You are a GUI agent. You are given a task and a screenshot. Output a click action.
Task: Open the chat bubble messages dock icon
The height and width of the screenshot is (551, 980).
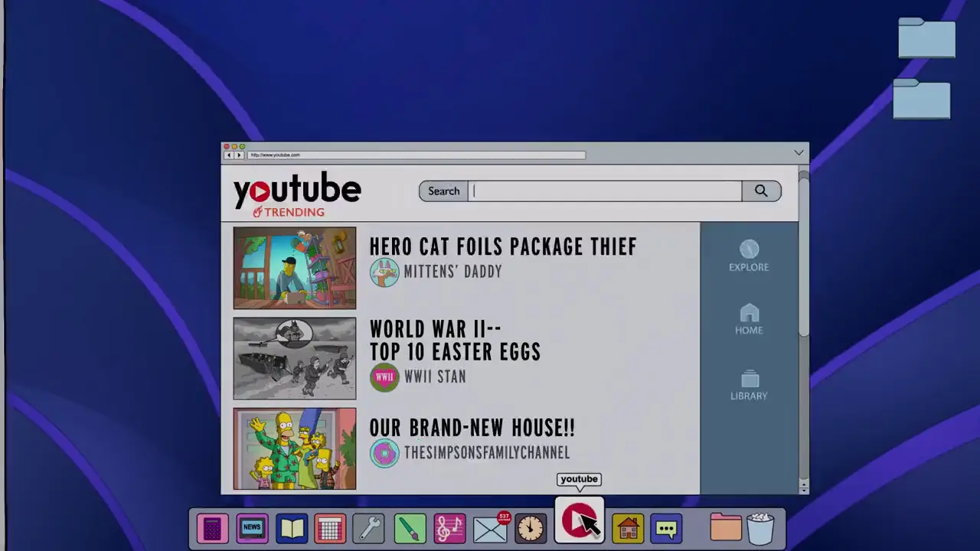coord(666,528)
